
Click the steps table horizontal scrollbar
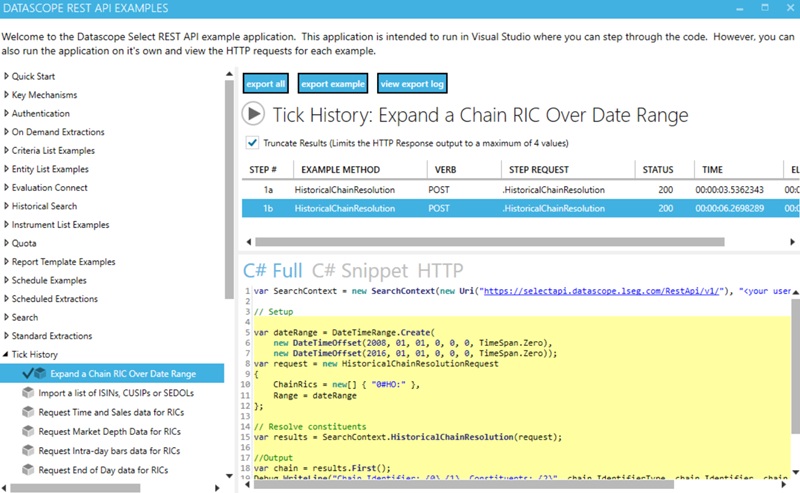(x=500, y=241)
